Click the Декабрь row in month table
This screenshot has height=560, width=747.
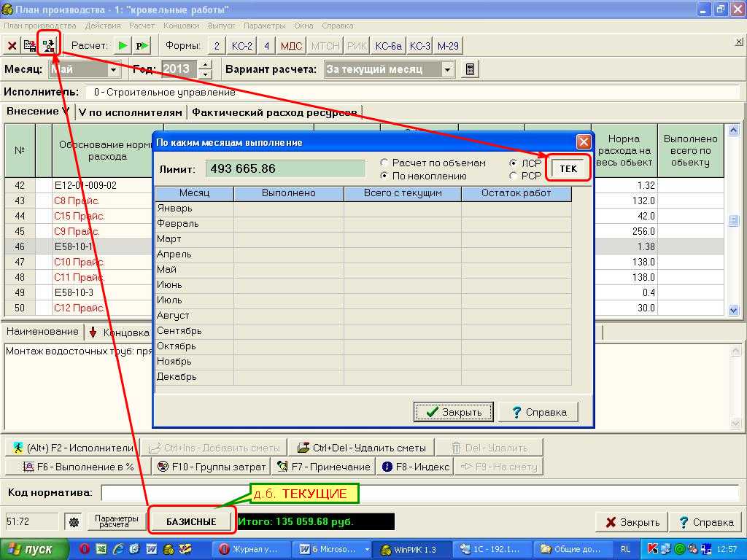[x=363, y=377]
